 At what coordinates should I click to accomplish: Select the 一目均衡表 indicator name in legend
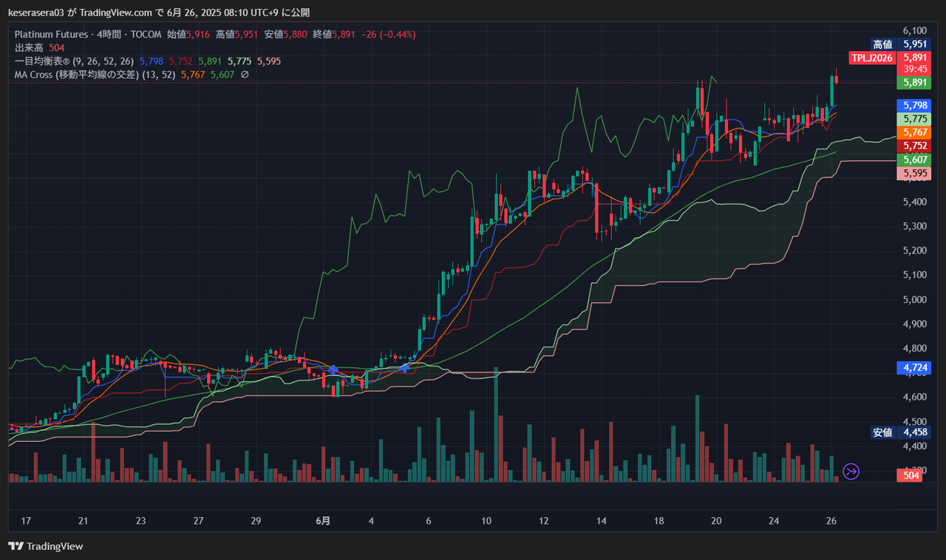pos(42,61)
